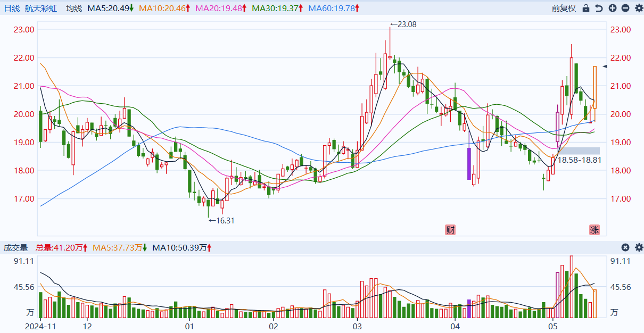The image size is (644, 333).
Task: Click the 12 month axis label
Action: click(87, 326)
